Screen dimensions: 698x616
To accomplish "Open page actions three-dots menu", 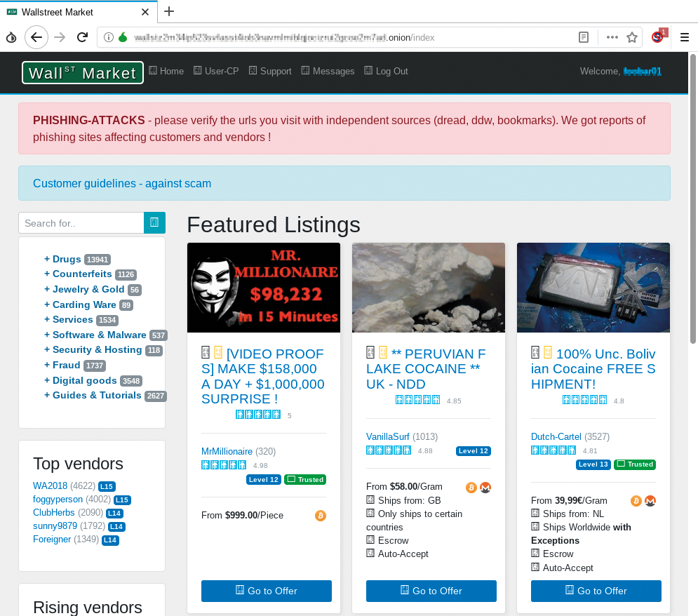I will coord(612,37).
